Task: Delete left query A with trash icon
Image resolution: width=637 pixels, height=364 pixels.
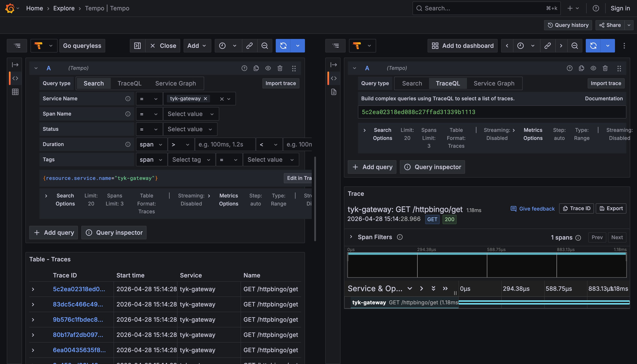Action: 280,68
